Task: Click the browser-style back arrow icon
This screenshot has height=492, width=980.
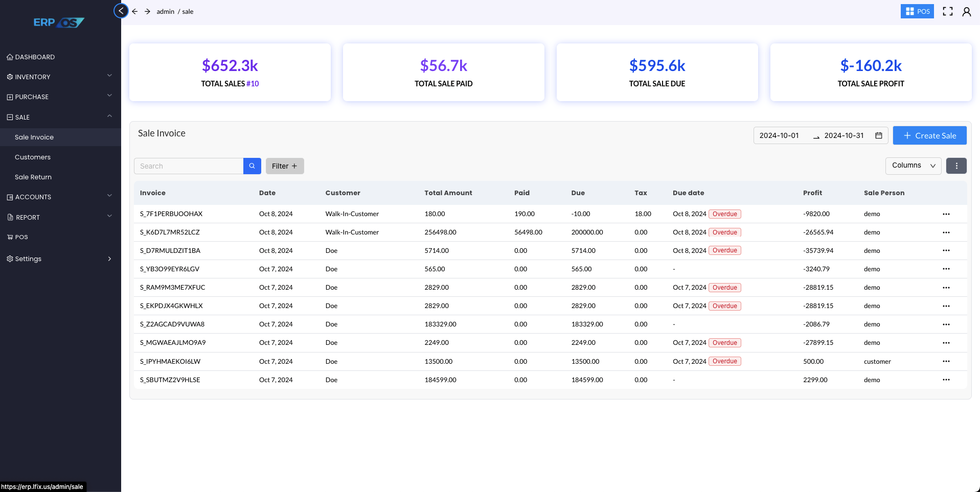Action: [135, 11]
